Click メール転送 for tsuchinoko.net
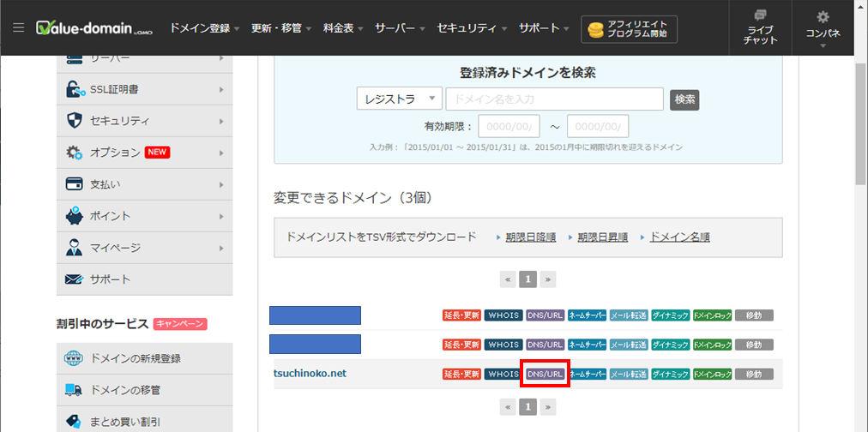This screenshot has height=432, width=868. coord(629,375)
